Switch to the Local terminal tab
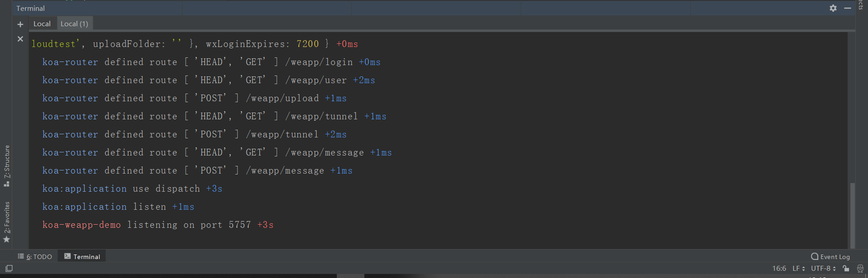 (x=42, y=24)
